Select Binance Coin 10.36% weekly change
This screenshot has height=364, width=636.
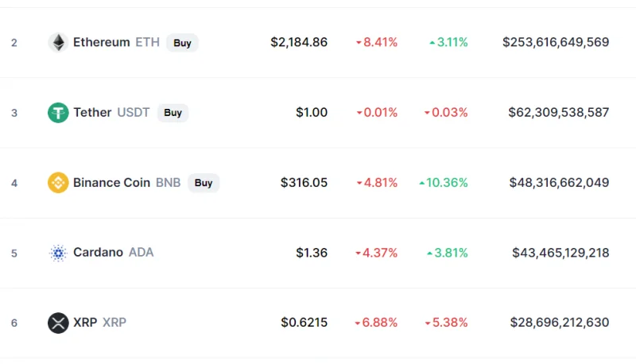point(444,183)
